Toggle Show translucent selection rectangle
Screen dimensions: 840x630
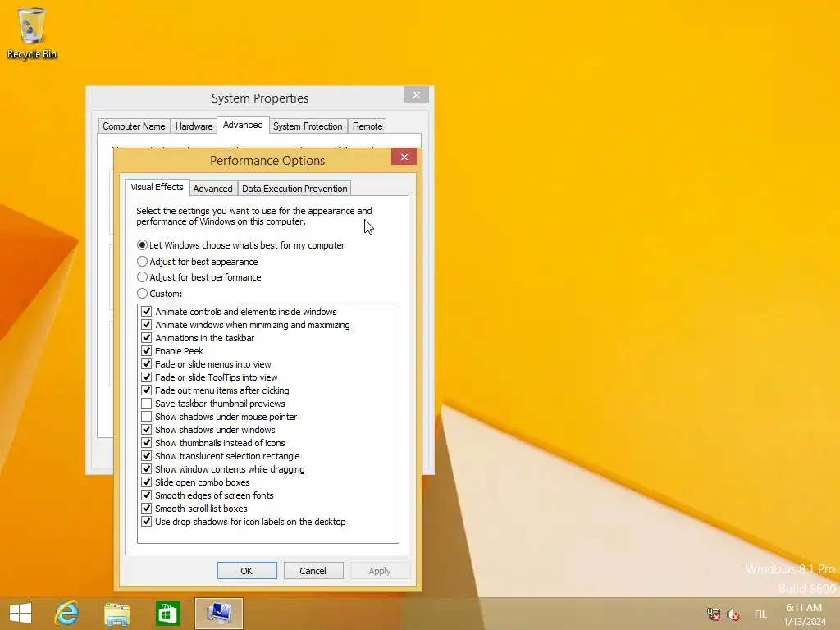pyautogui.click(x=146, y=456)
